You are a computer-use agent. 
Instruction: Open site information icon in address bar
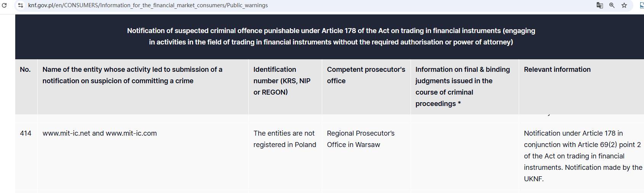[x=21, y=5]
